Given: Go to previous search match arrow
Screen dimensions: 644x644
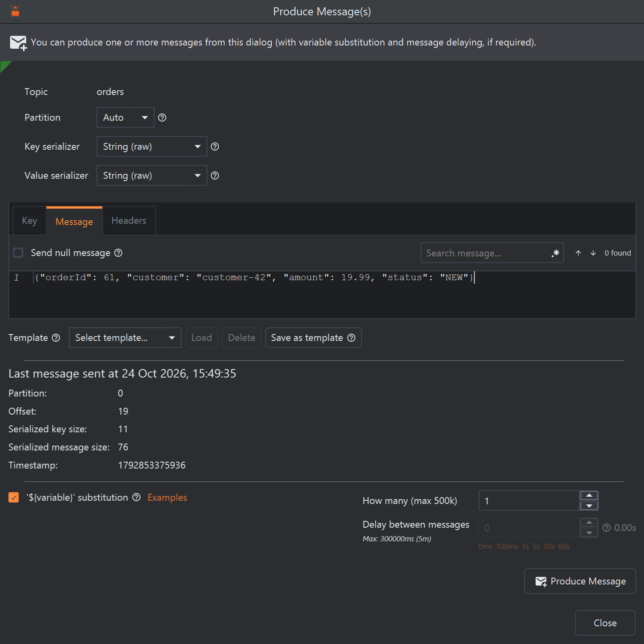Looking at the screenshot, I should [578, 253].
